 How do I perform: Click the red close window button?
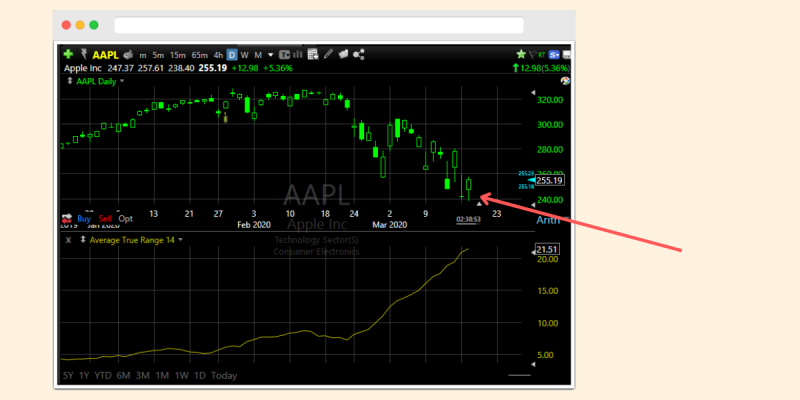pyautogui.click(x=66, y=25)
